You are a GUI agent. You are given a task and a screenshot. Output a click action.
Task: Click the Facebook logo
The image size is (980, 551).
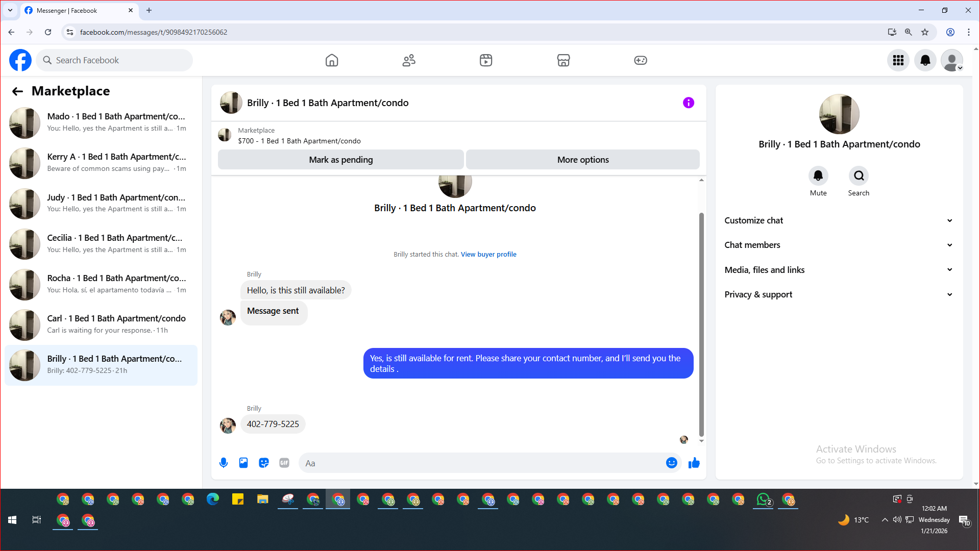pyautogui.click(x=20, y=60)
